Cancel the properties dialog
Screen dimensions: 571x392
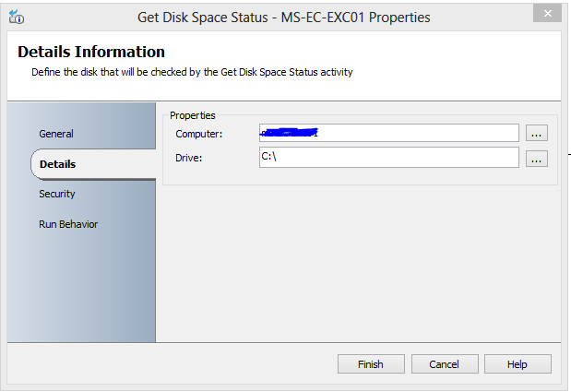pyautogui.click(x=445, y=364)
